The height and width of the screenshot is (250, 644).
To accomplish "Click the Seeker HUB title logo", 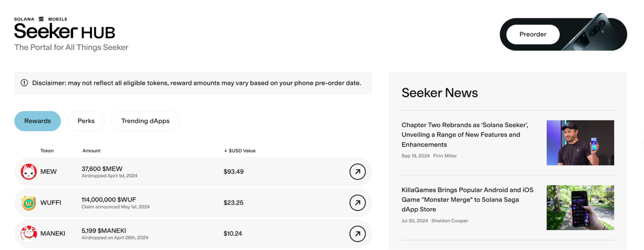I will 64,32.
